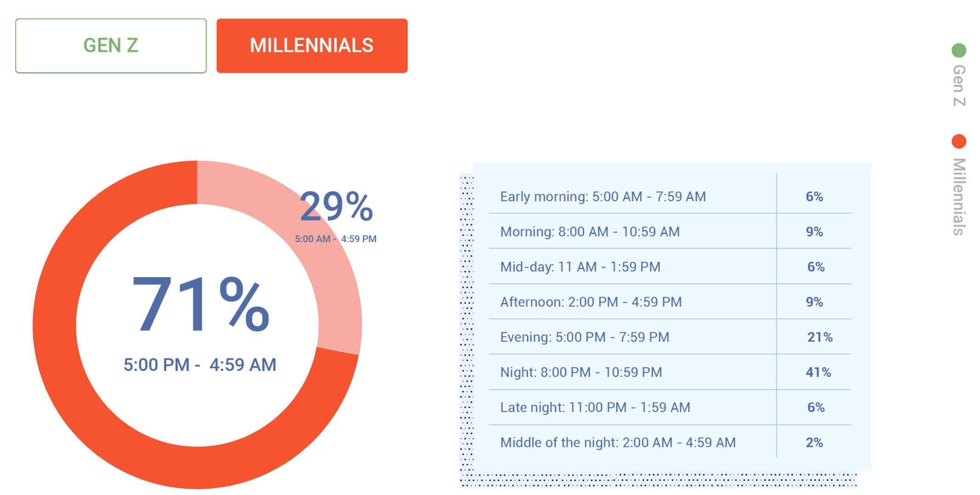The height and width of the screenshot is (495, 980).
Task: Click the Afternoon 2:00 PM row
Action: tap(670, 302)
